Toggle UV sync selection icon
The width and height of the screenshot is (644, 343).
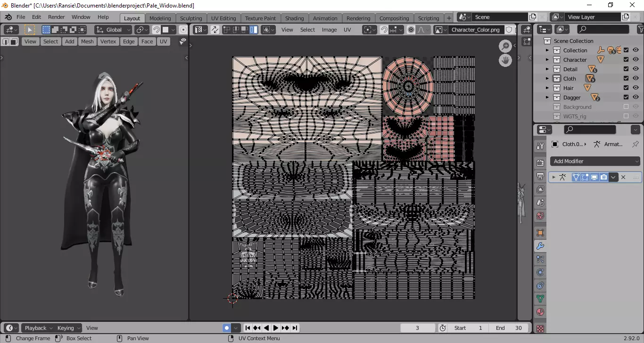tap(215, 30)
